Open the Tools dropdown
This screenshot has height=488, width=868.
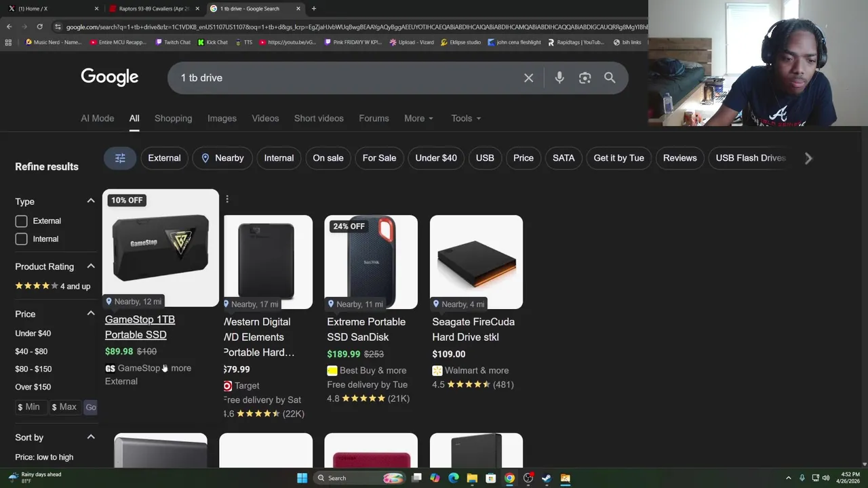coord(466,118)
